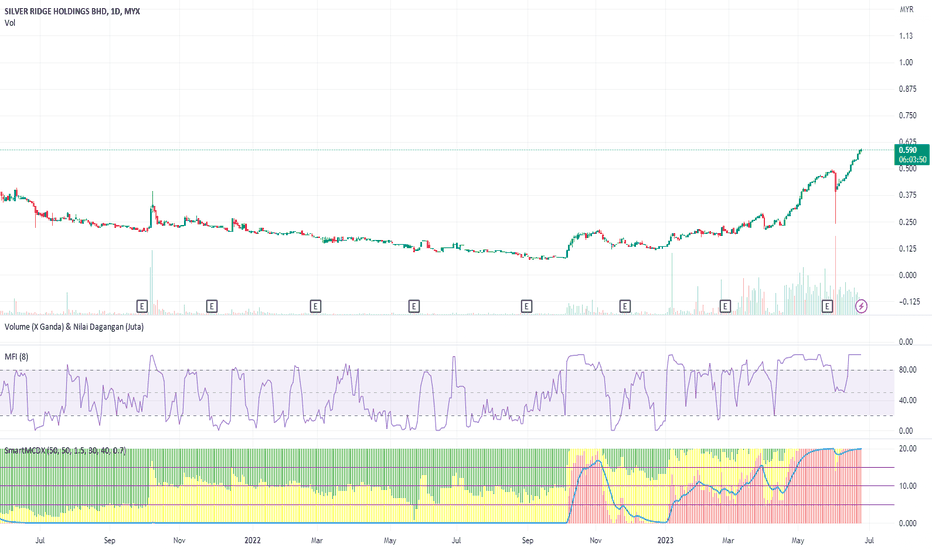
Task: Select the earnings E marker of late November 2022
Action: tap(625, 306)
